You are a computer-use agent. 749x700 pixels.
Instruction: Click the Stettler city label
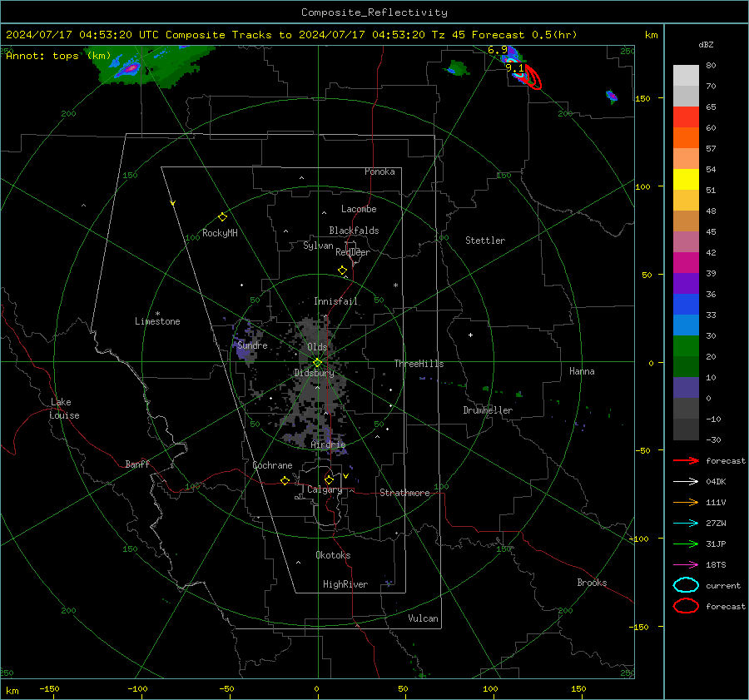(485, 241)
